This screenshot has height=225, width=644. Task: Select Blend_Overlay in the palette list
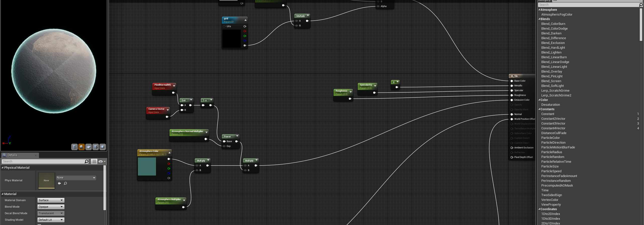tap(551, 72)
